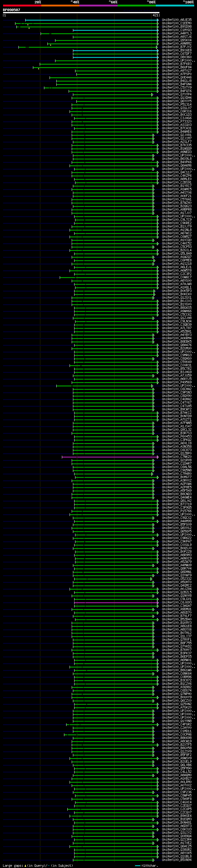Select the UniRef100_A9TQ27 label
The image size is (197, 868).
click(x=177, y=71)
